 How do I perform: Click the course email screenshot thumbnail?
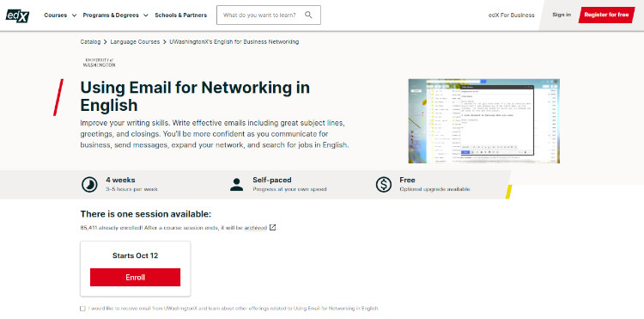(x=483, y=121)
